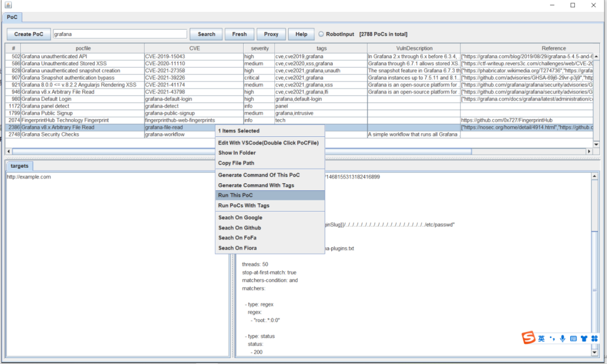The height and width of the screenshot is (364, 607).
Task: Click the CVE-2021-41174 cell
Action: click(x=194, y=85)
